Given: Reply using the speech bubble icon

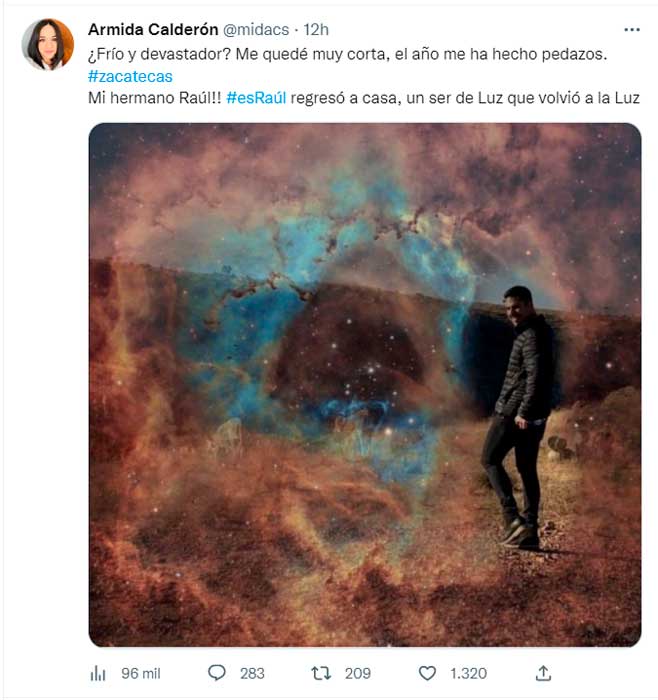Looking at the screenshot, I should point(217,672).
